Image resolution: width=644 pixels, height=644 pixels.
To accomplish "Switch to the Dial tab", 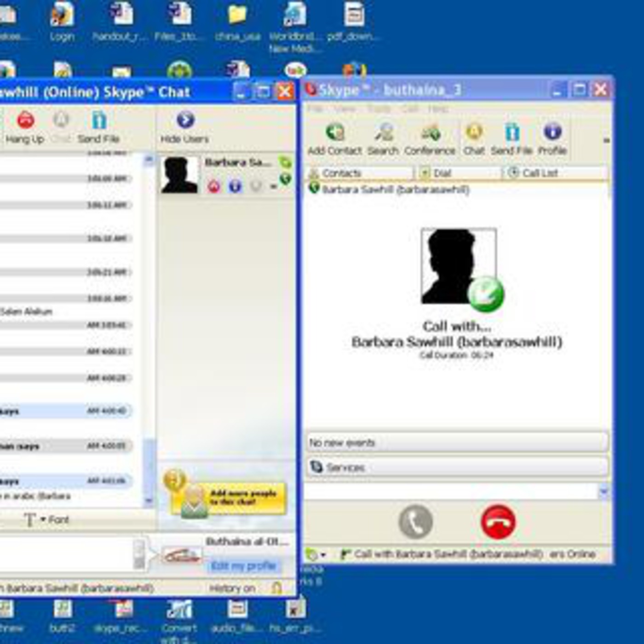I will pos(459,173).
